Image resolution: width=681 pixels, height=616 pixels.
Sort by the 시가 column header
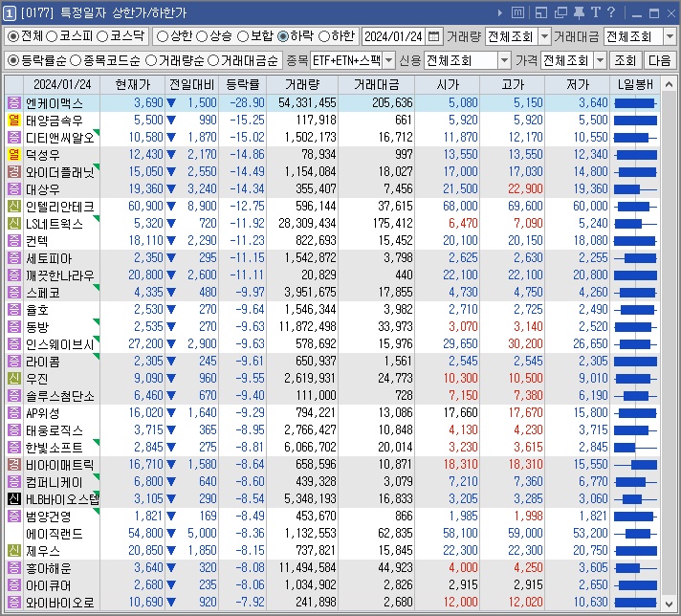click(448, 85)
